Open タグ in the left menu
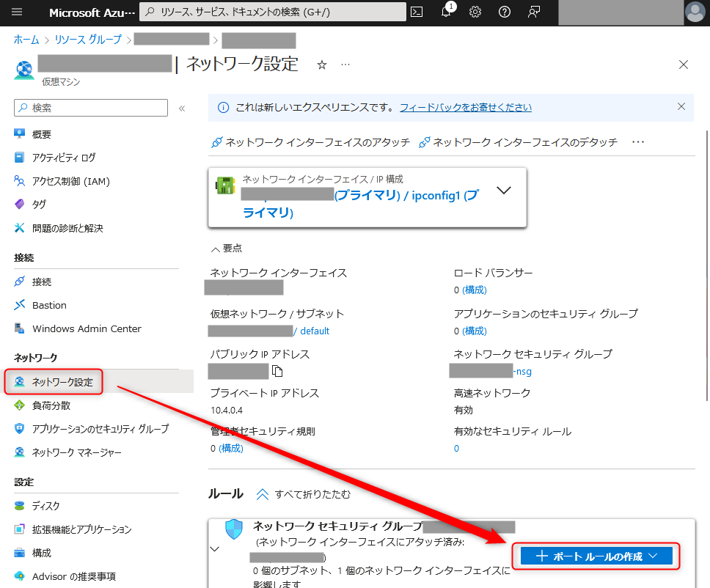The image size is (710, 588). [x=30, y=204]
